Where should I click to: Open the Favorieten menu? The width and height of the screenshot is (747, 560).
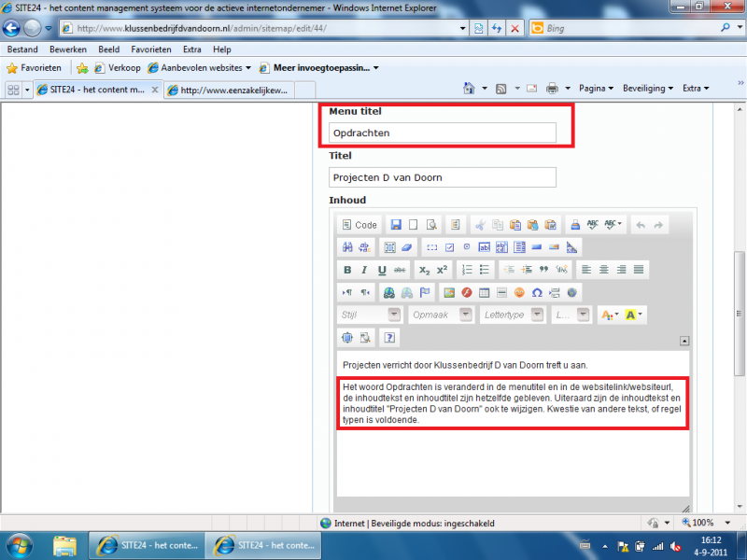[x=151, y=49]
